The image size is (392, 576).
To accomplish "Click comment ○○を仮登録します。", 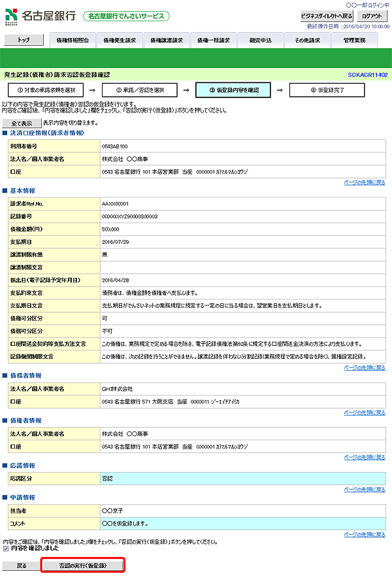I will pos(125,524).
